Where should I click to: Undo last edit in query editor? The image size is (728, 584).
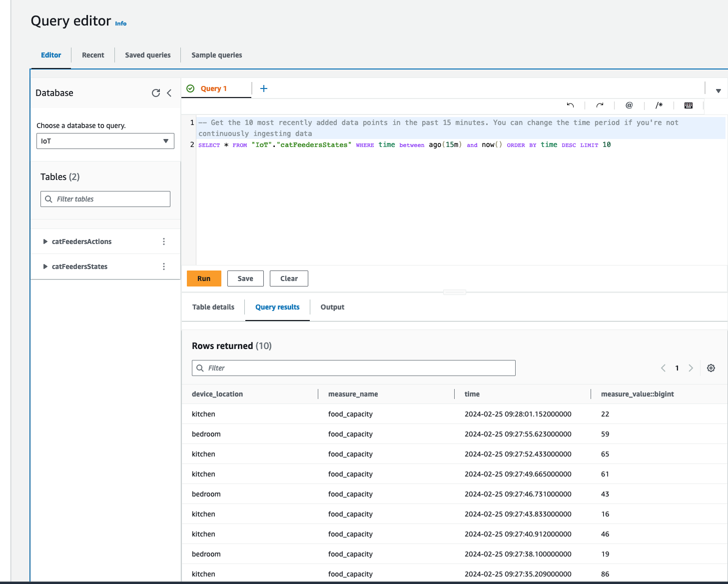click(570, 105)
